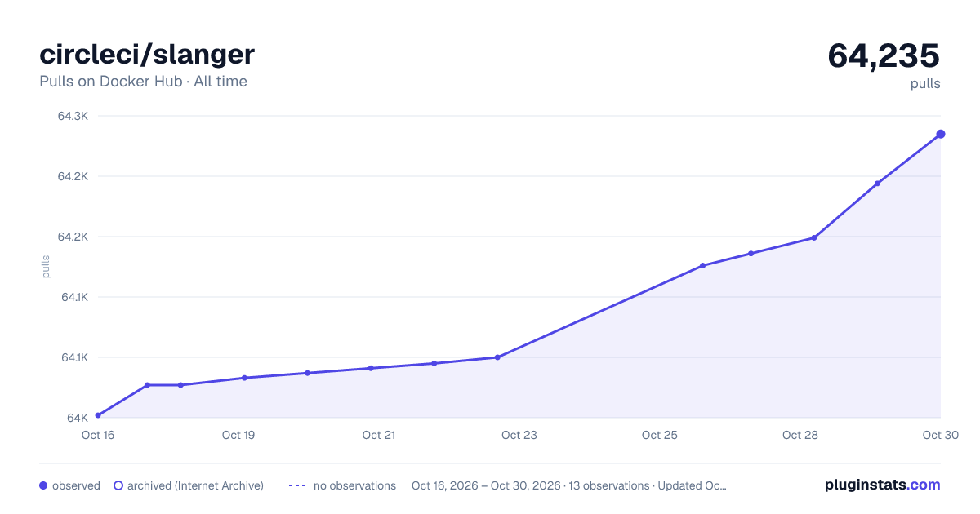Viewport: 980px width, 514px height.
Task: Click the 'archived (Internet Archive)' hollow circle icon
Action: [118, 485]
